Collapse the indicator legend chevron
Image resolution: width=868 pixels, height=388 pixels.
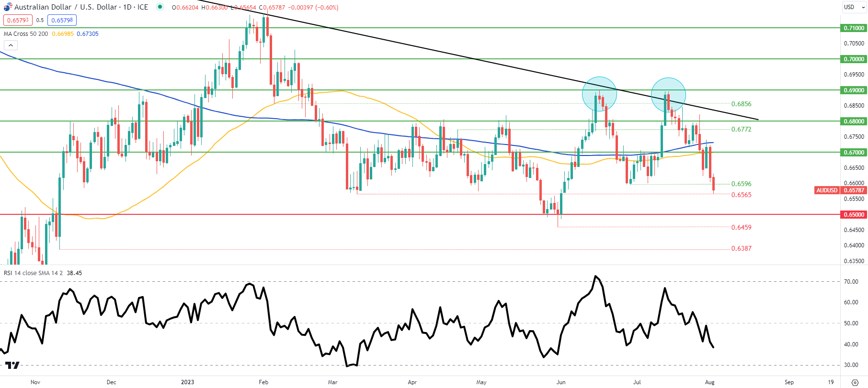point(11,45)
